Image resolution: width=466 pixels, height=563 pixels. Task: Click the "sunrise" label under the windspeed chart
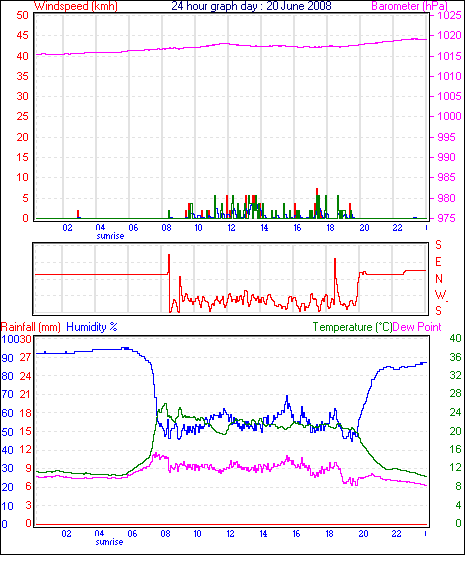(110, 236)
